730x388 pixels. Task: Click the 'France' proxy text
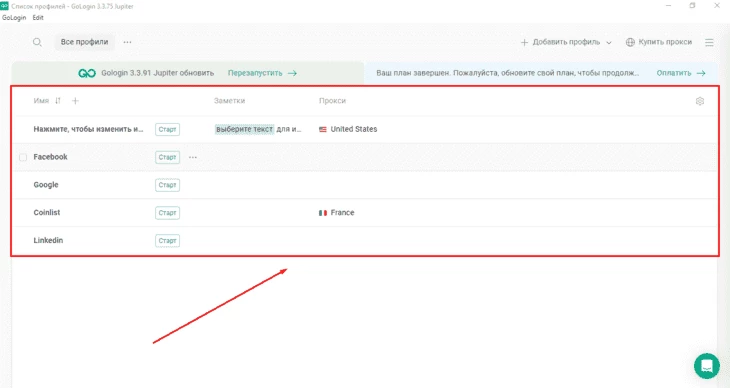click(x=342, y=212)
